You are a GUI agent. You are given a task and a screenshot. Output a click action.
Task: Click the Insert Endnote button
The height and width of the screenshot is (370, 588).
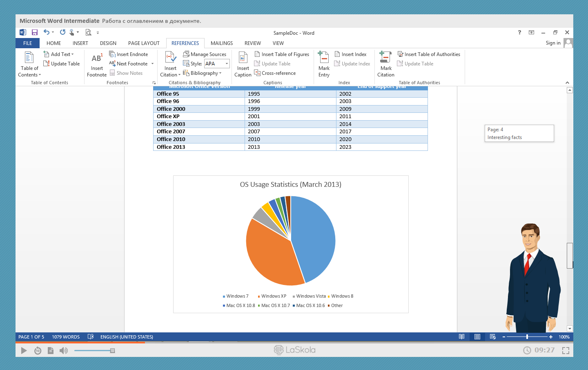tap(129, 54)
